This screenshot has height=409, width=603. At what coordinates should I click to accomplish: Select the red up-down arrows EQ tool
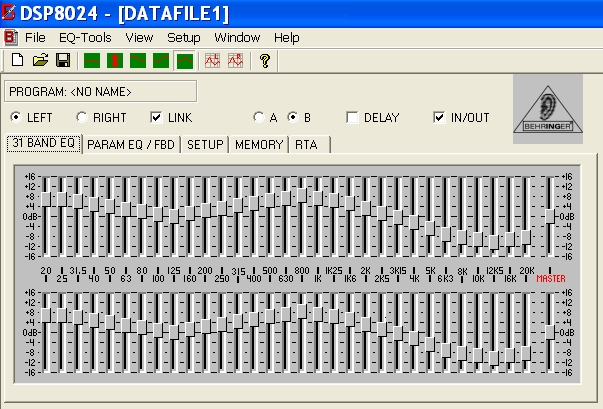click(115, 60)
